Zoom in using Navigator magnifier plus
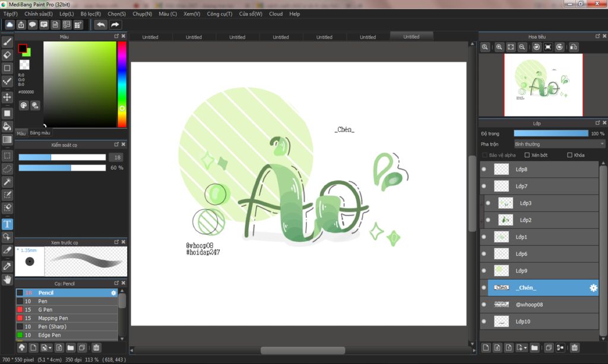The height and width of the screenshot is (364, 608). coord(499,47)
